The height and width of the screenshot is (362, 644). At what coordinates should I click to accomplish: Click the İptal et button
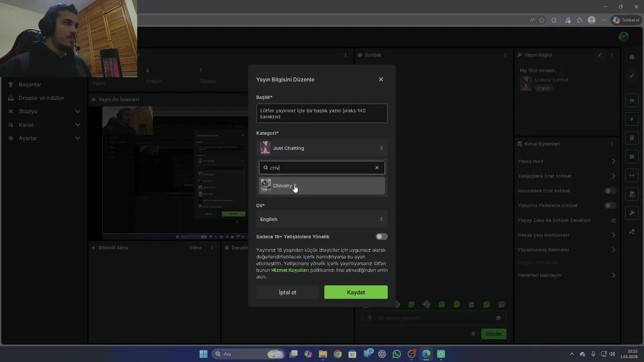[x=287, y=293]
